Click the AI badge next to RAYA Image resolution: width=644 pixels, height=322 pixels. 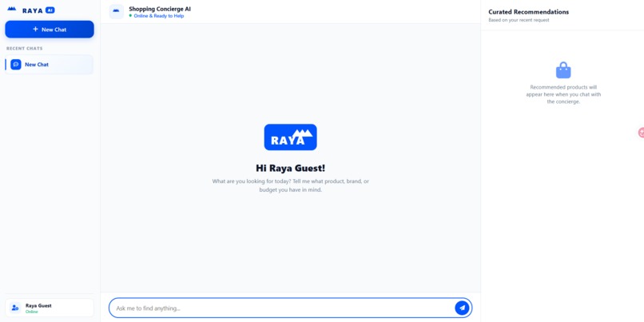[x=50, y=10]
